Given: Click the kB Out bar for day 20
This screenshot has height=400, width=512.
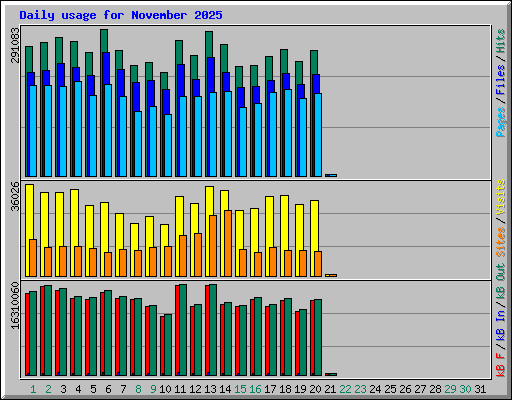Looking at the screenshot, I should point(318,337).
